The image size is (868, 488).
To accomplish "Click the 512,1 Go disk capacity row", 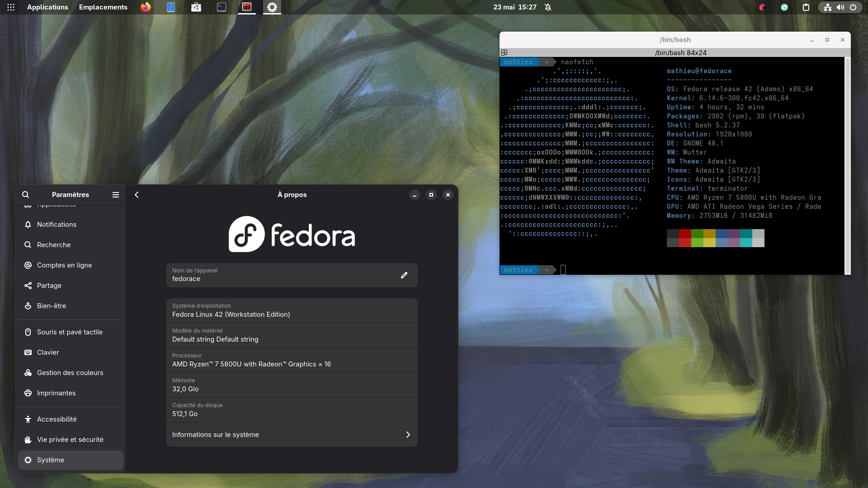I will pyautogui.click(x=292, y=410).
